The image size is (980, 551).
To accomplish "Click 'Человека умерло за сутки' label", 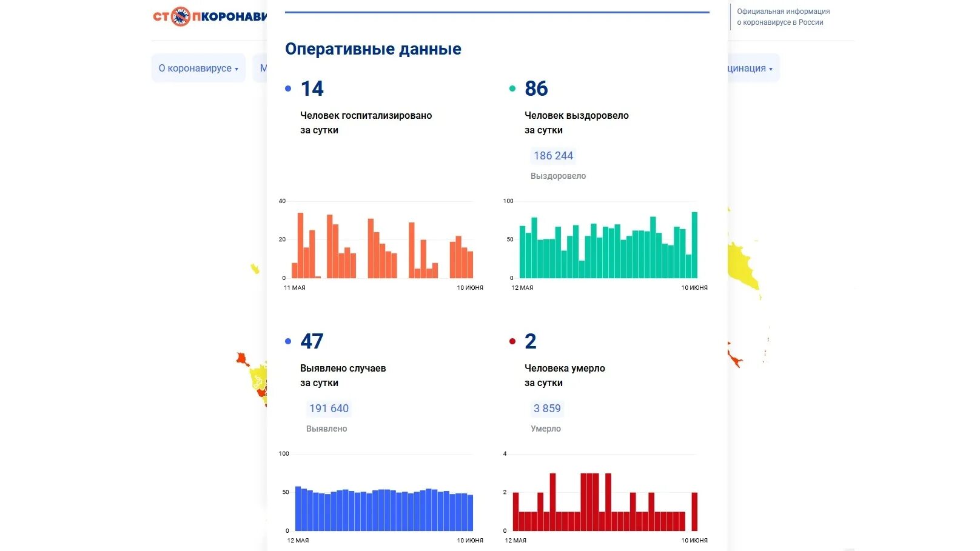I will [x=565, y=375].
